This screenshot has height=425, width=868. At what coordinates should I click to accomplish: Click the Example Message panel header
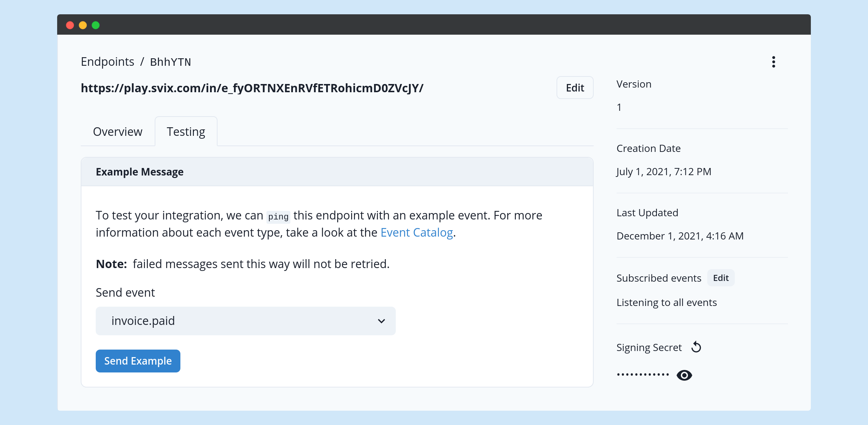click(139, 172)
